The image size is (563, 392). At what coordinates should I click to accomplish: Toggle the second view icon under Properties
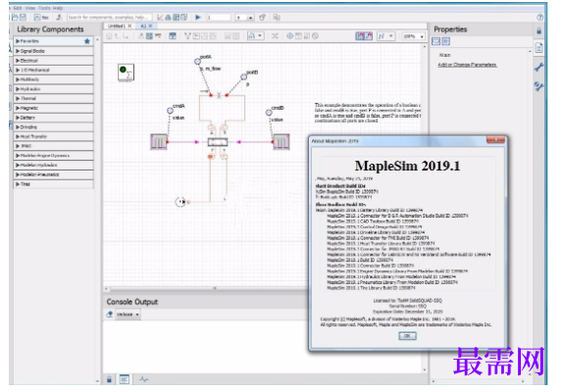[x=445, y=41]
